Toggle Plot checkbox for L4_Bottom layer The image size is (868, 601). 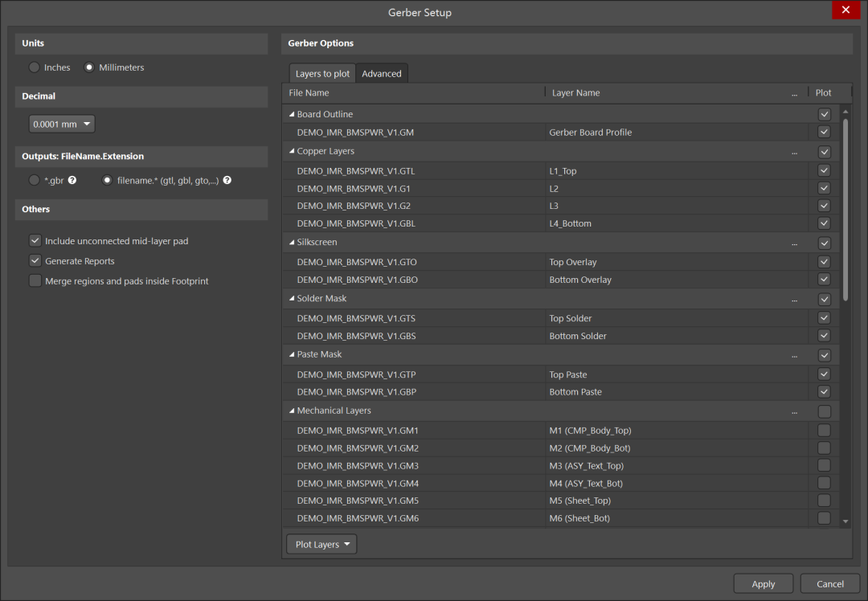pos(825,223)
